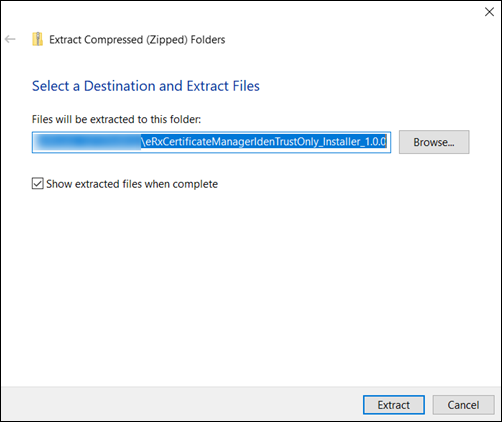Click 'Files will be extracted to this folder' label
The image size is (502, 422).
point(116,119)
